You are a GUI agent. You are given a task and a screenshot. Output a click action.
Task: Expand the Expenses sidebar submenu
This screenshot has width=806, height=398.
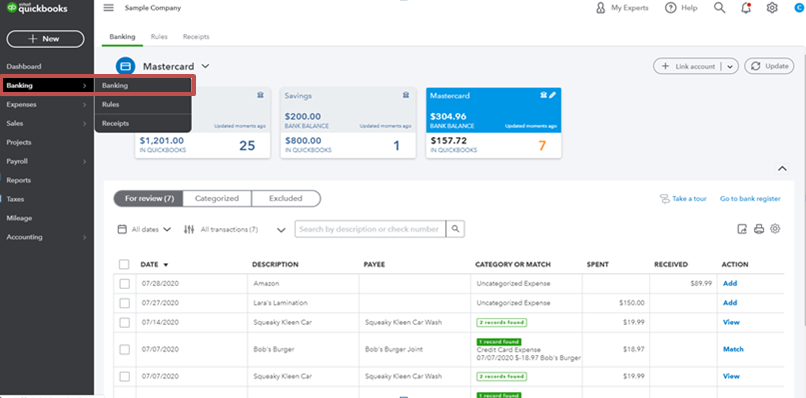(84, 105)
